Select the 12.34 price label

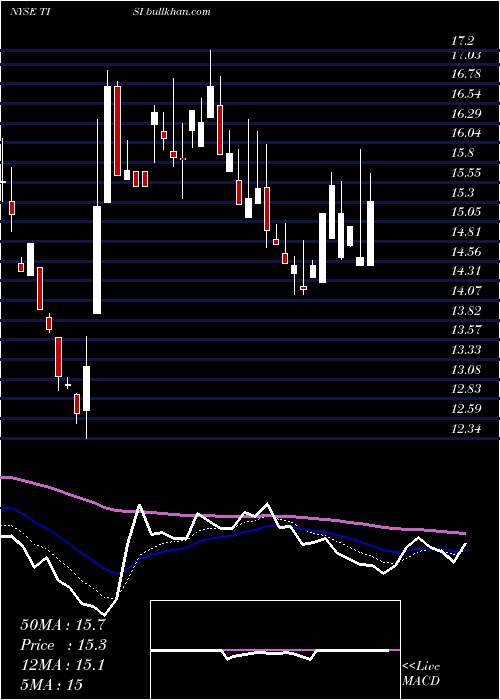[x=466, y=429]
